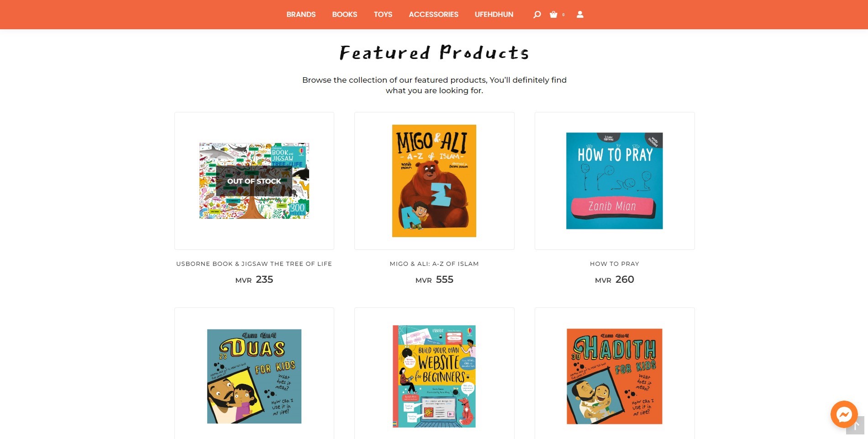Open the Messenger chat bubble

pos(844,414)
